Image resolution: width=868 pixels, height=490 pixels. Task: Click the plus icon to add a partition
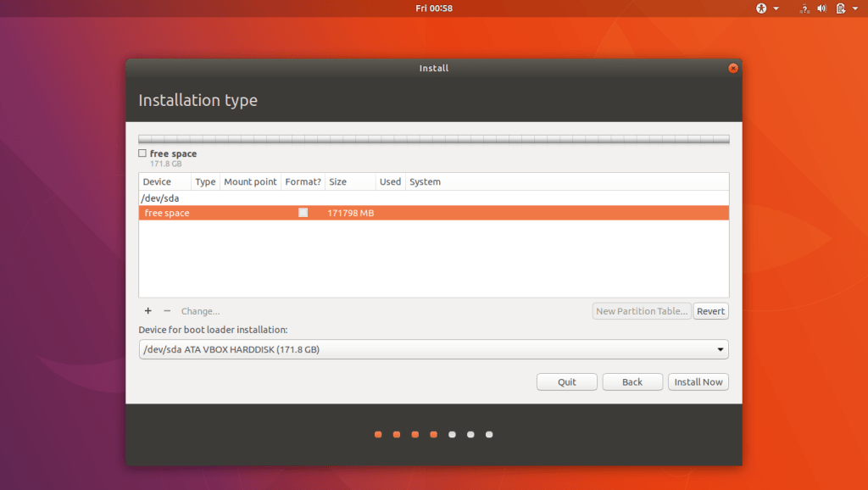click(147, 311)
